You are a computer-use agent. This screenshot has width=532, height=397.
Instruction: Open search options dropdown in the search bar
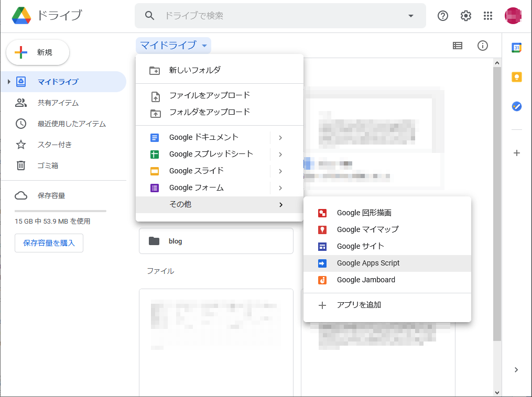(410, 16)
